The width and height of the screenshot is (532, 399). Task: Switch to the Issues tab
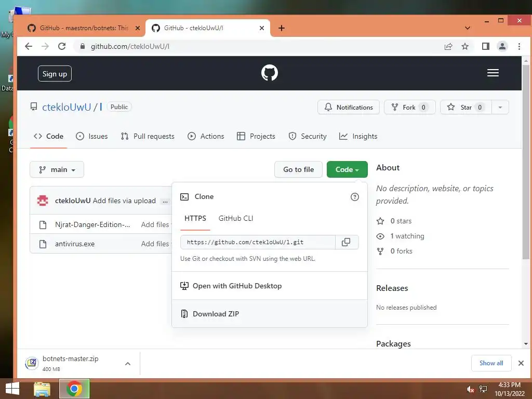pos(91,136)
